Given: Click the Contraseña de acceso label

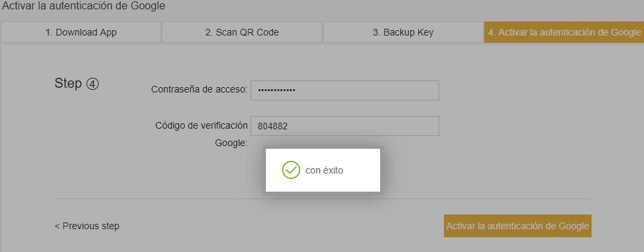Looking at the screenshot, I should coord(199,89).
